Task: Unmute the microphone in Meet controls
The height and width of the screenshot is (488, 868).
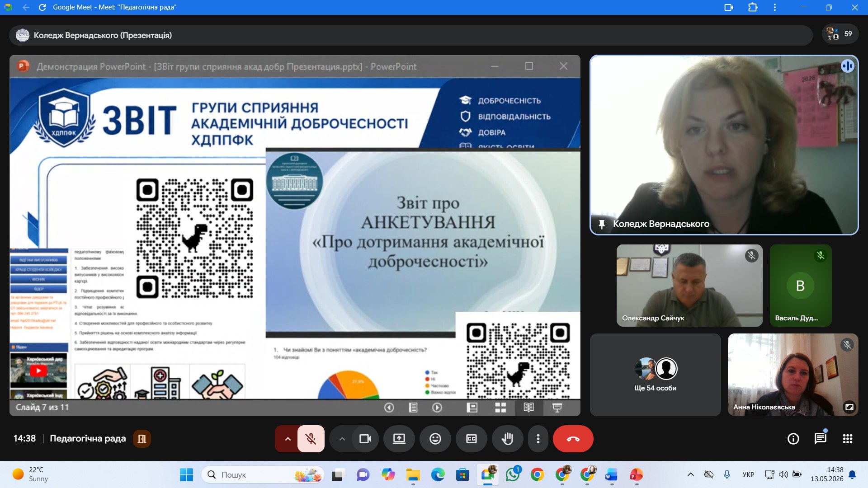Action: pos(311,439)
